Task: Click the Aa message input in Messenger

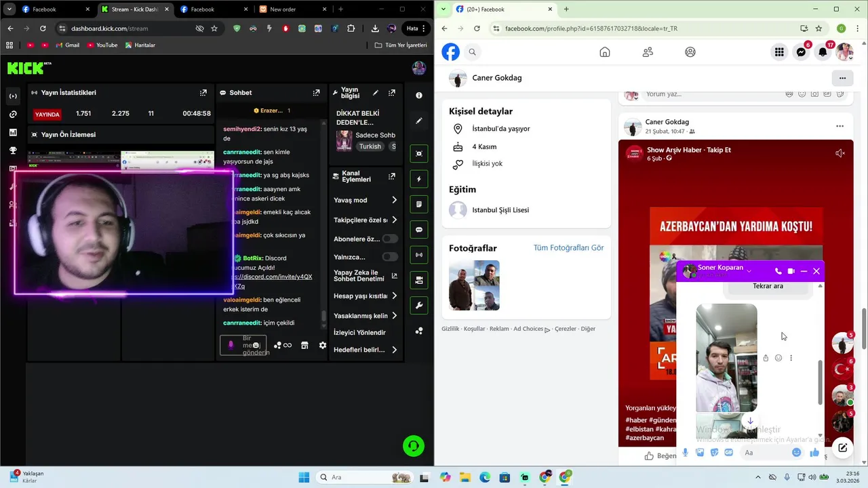Action: [765, 453]
